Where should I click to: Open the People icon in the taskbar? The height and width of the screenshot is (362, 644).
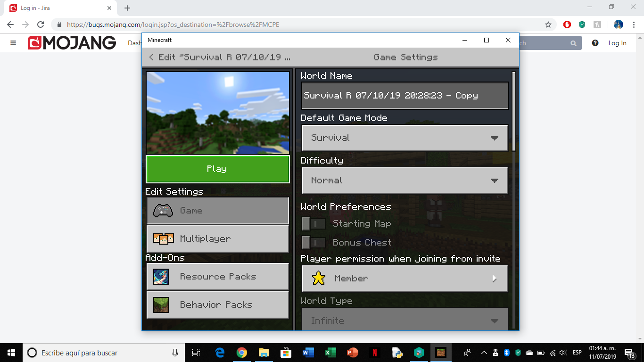pyautogui.click(x=467, y=353)
